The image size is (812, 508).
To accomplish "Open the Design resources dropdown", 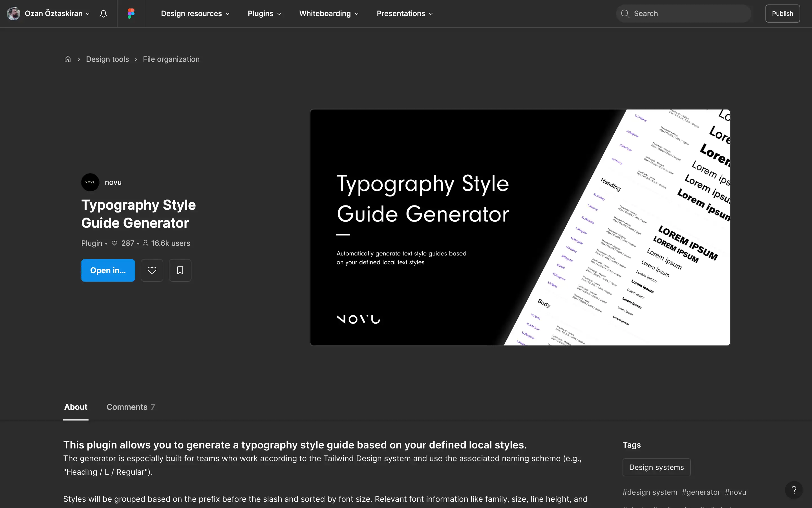I will tap(195, 14).
